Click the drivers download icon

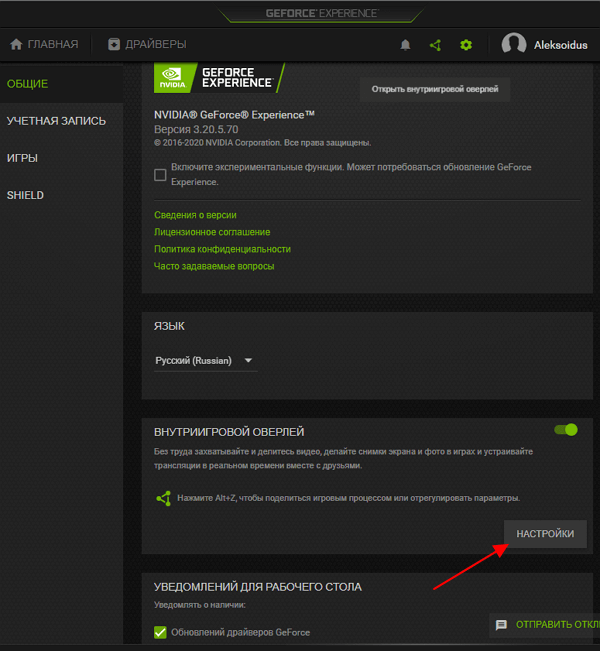[114, 44]
